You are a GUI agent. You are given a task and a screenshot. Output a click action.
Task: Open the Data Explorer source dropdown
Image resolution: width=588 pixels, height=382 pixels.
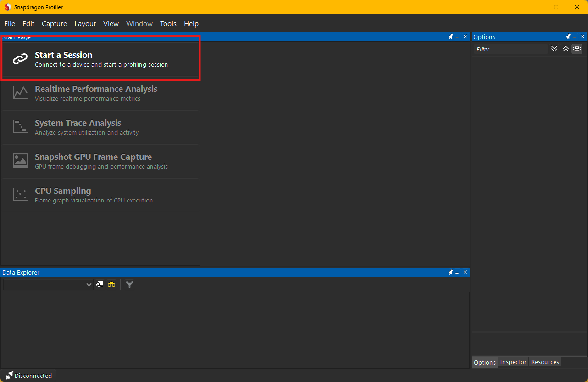tap(48, 285)
